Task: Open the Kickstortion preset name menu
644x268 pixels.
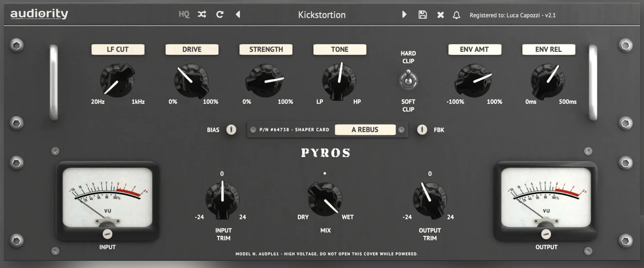Action: 322,15
